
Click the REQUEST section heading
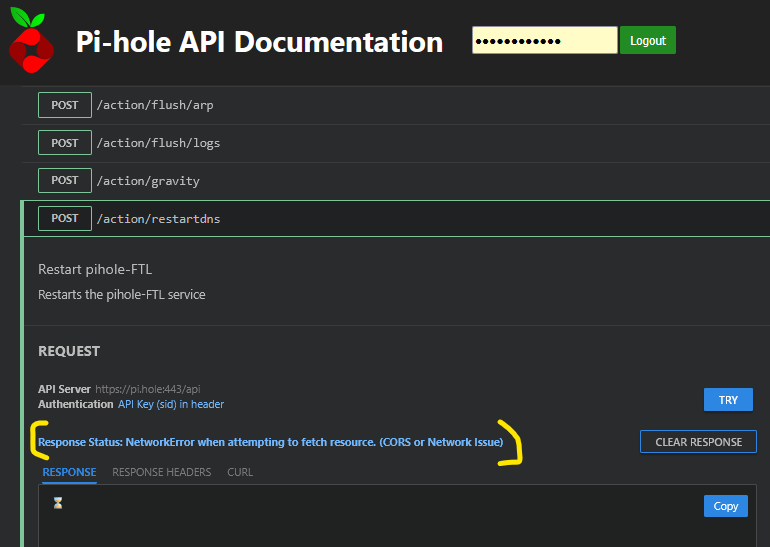(x=69, y=351)
